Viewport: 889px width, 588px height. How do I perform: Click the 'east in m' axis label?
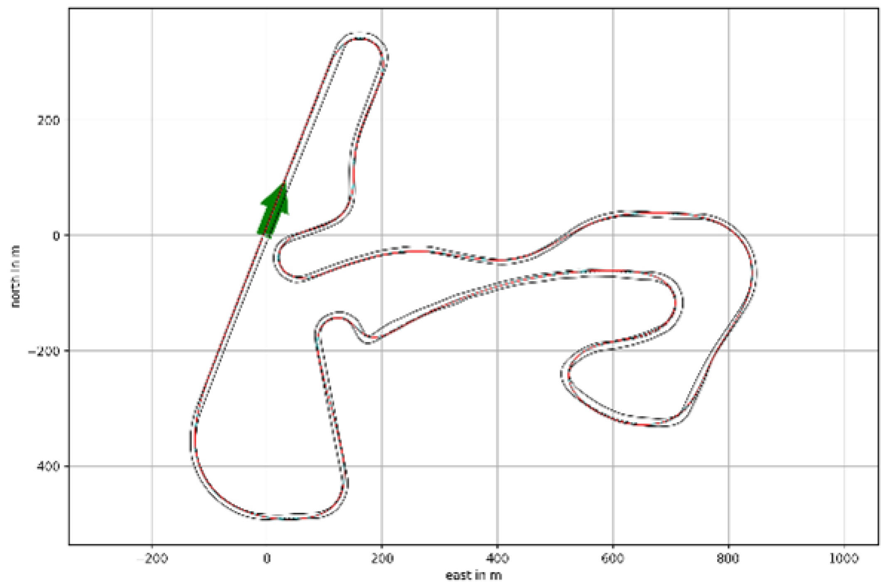point(473,576)
